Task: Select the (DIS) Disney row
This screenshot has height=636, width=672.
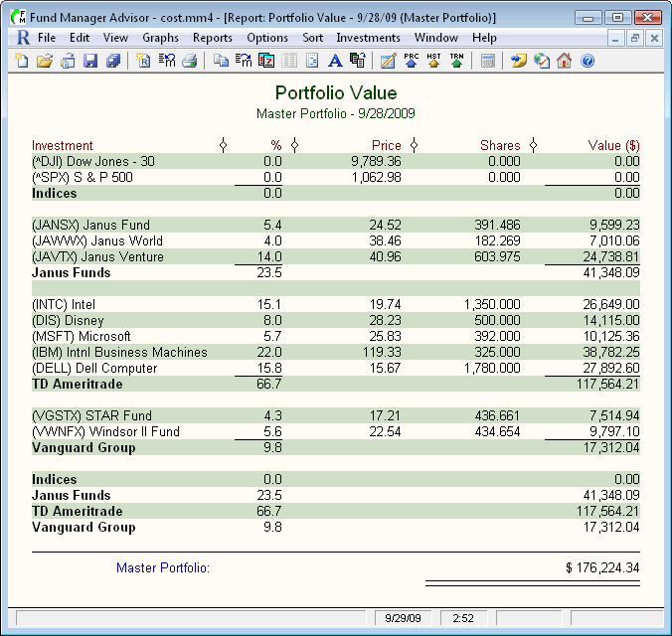Action: [336, 320]
